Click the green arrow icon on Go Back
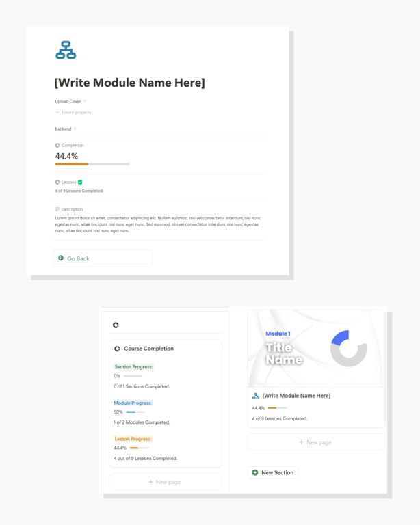 [x=61, y=258]
